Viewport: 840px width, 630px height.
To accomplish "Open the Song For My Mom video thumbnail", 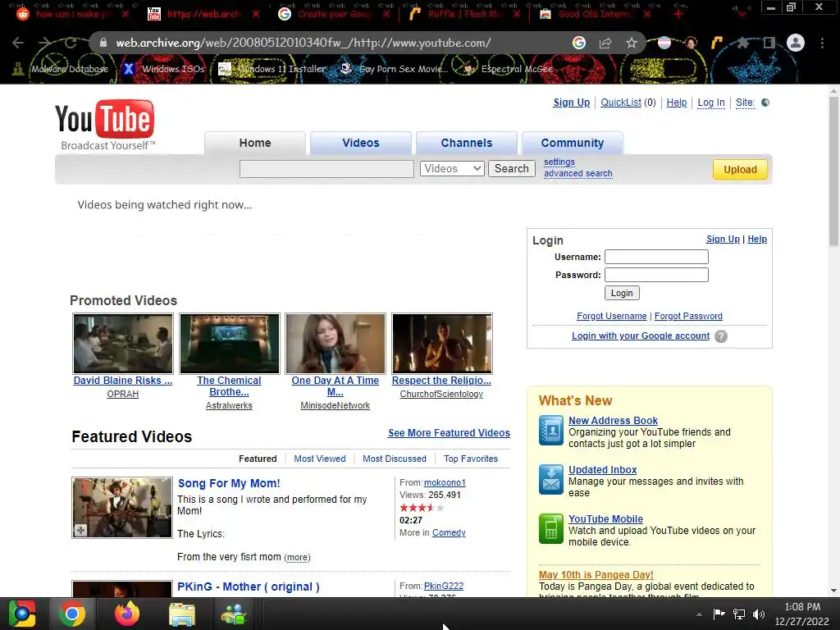I will [122, 507].
